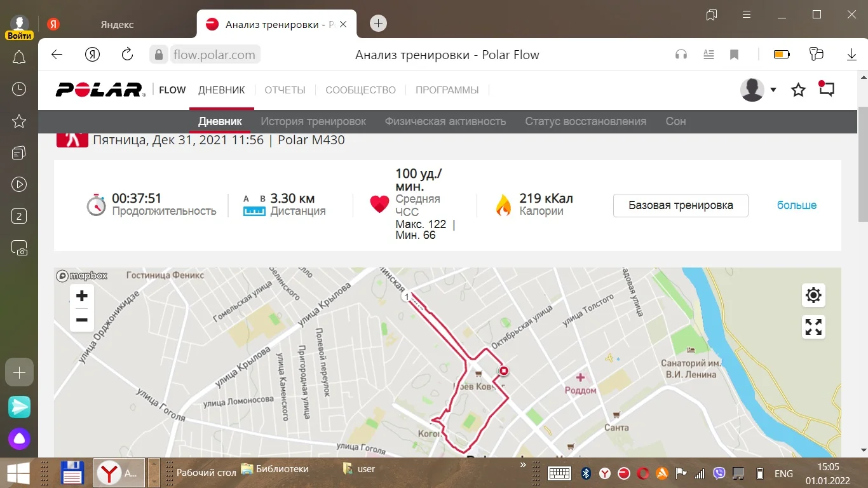Click the red walking sport icon
Screen dimensions: 868x488
72,139
